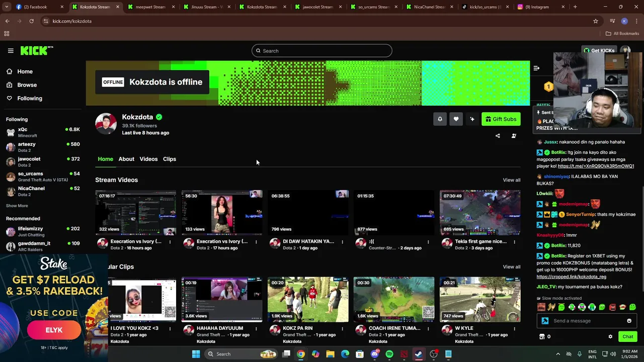
Task: View all Stream Videos
Action: pyautogui.click(x=512, y=180)
